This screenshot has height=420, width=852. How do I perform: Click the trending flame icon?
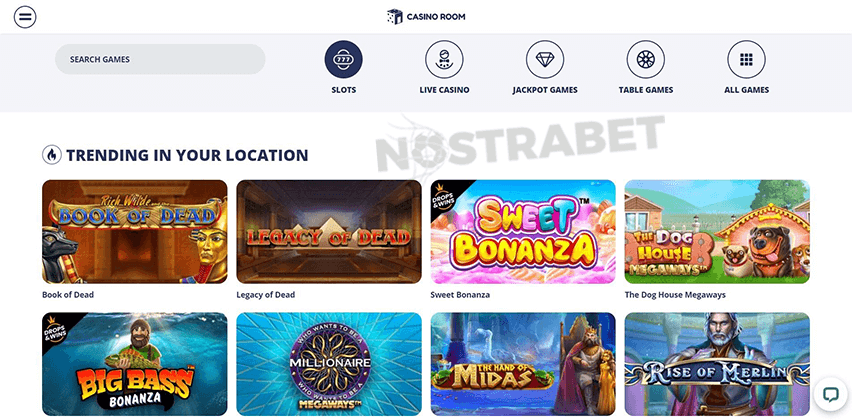[x=52, y=155]
